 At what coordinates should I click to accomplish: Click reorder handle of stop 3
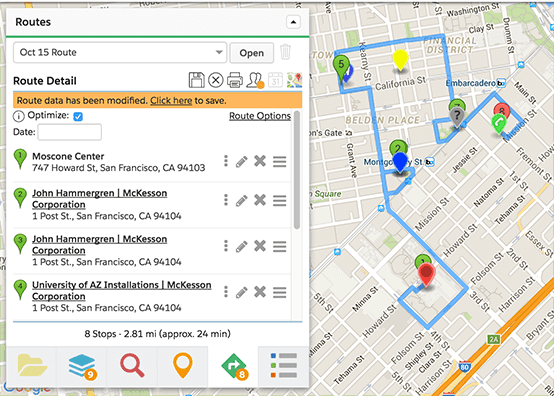click(x=279, y=247)
